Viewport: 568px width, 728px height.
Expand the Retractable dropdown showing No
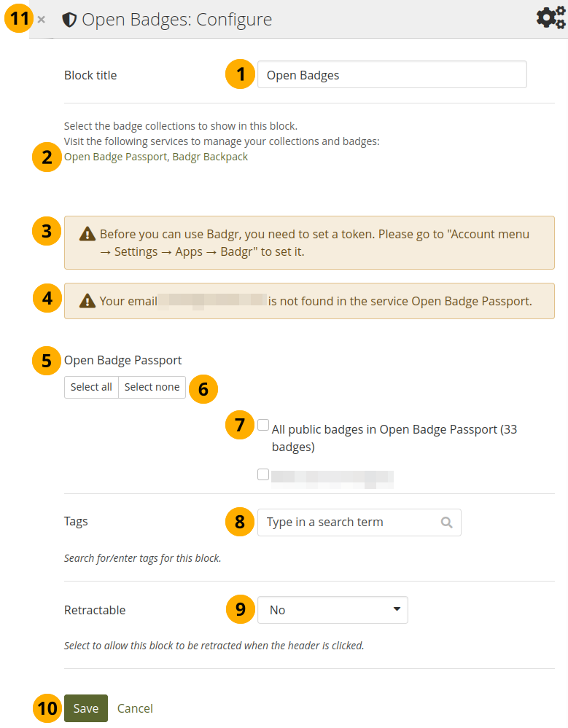pos(332,610)
